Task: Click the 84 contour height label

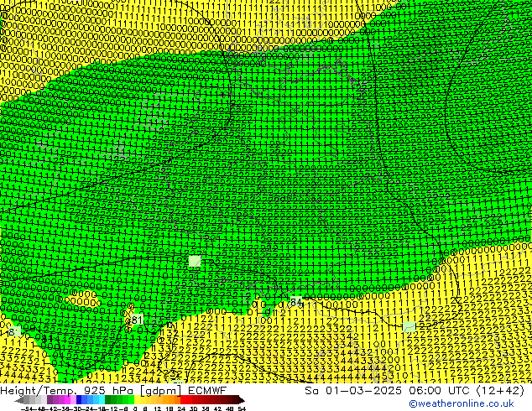Action: (296, 301)
